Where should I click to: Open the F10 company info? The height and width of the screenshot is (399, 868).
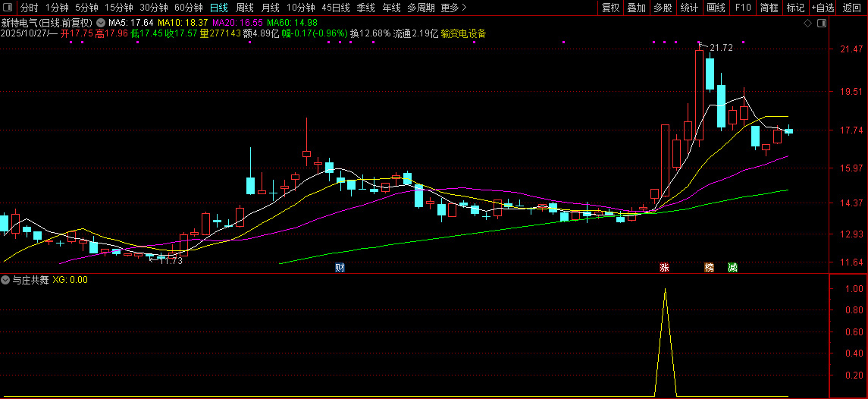click(x=743, y=8)
